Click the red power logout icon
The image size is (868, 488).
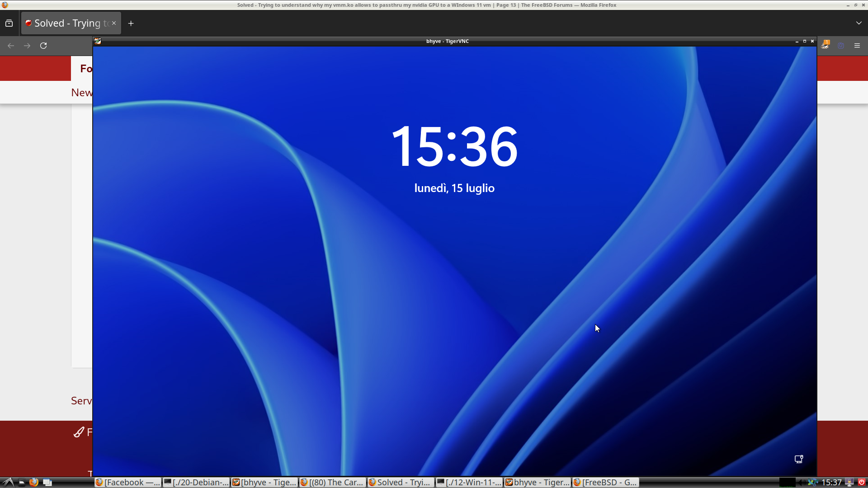point(862,483)
